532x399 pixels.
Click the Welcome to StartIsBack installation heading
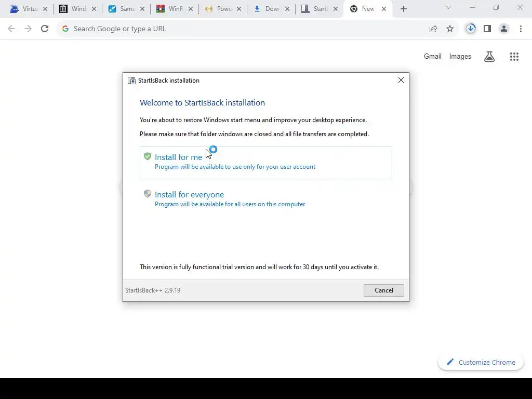pos(202,102)
